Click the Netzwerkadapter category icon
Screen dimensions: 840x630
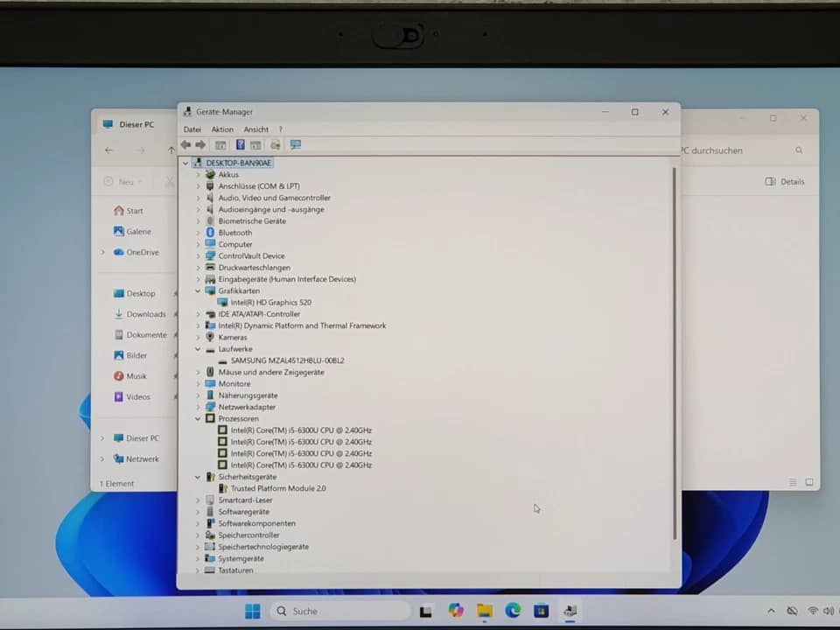(x=210, y=407)
